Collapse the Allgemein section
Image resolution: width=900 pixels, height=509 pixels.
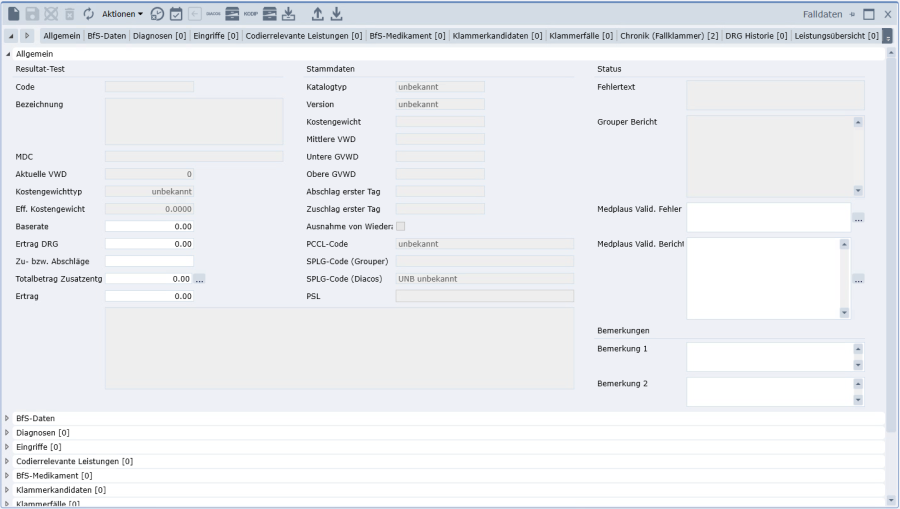[9, 53]
